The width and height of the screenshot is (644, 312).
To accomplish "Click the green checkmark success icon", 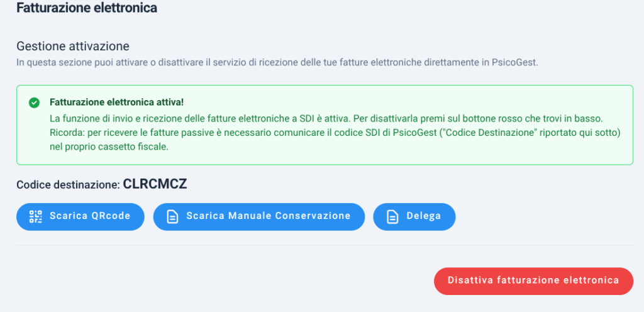I will [34, 103].
